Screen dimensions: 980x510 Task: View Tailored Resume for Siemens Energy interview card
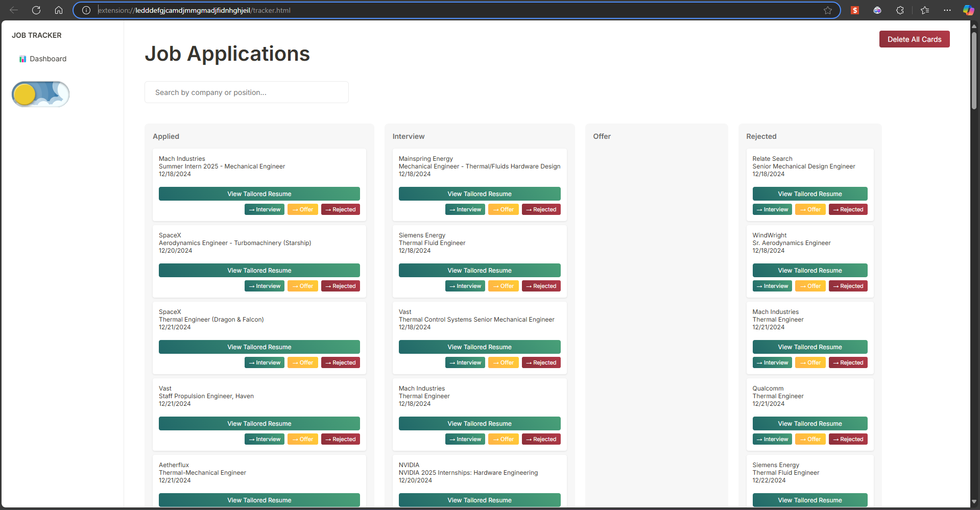click(x=480, y=271)
